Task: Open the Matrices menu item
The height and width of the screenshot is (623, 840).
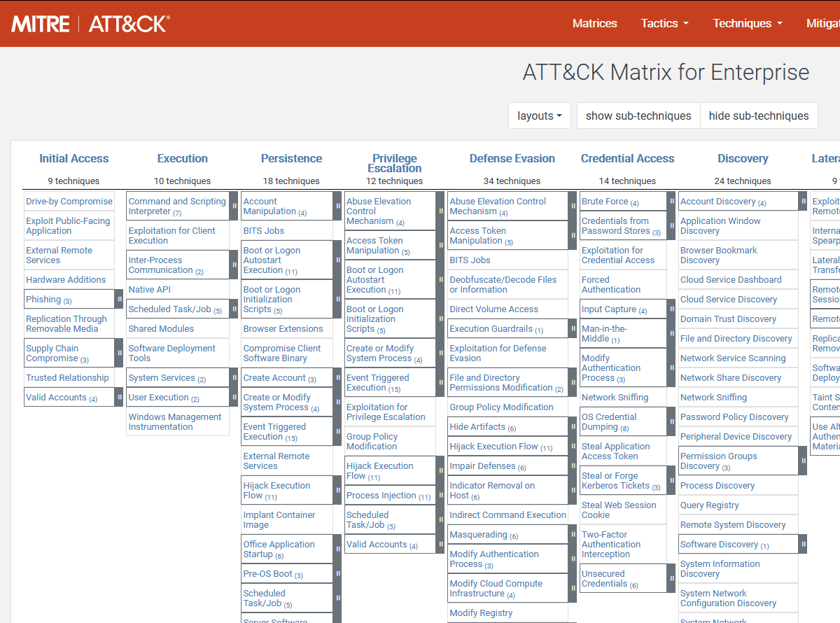Action: 594,23
